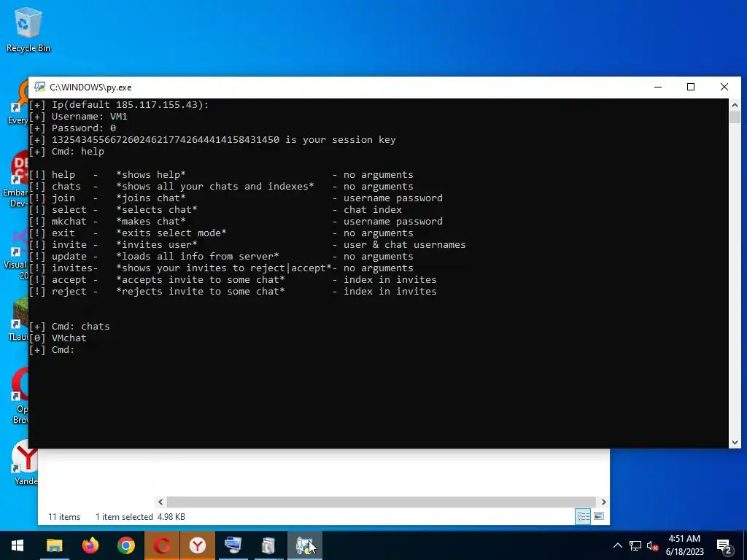747x560 pixels.
Task: Click the Yandex desktop shortcut
Action: coord(23,462)
